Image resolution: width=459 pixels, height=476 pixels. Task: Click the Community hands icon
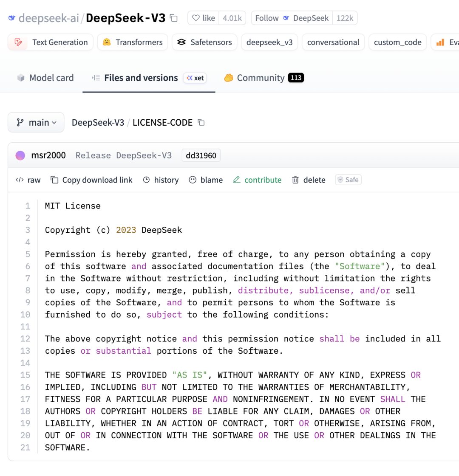(228, 78)
